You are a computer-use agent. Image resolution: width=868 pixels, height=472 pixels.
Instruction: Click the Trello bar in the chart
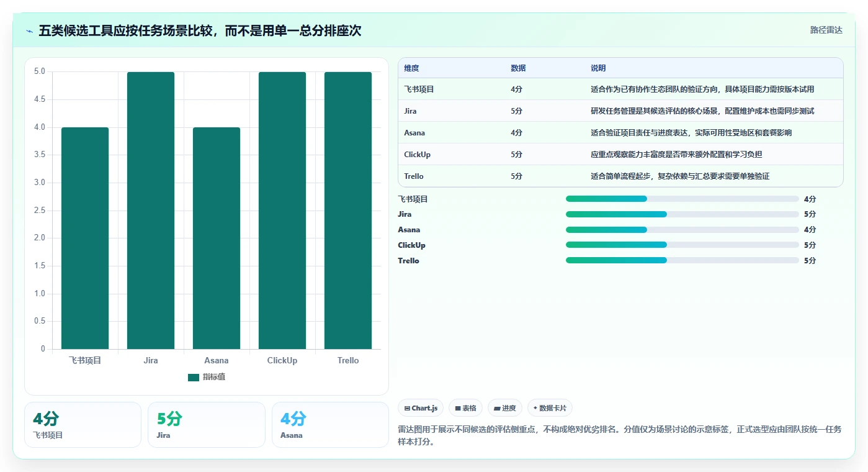348,211
